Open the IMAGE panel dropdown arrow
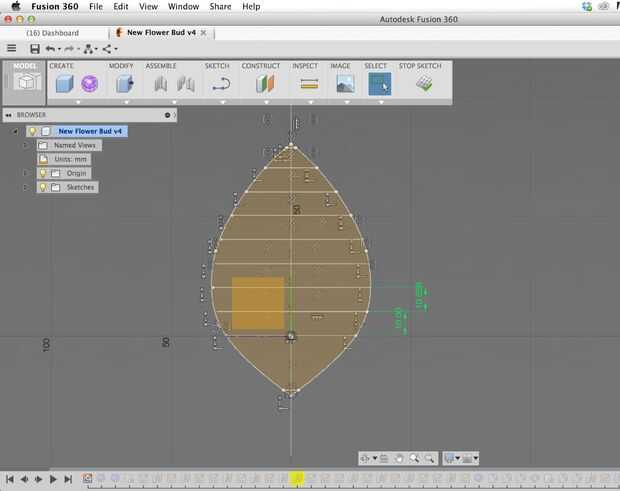Viewport: 620px width, 491px height. pyautogui.click(x=347, y=102)
